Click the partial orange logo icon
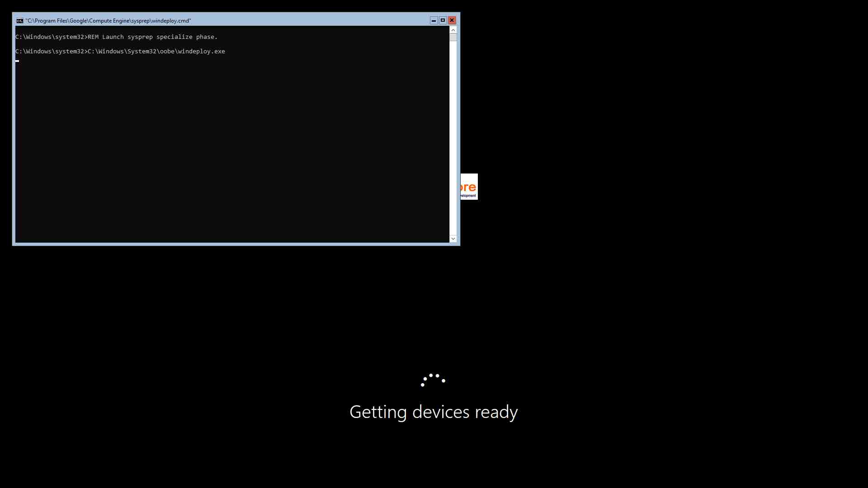The image size is (868, 488). click(x=468, y=186)
